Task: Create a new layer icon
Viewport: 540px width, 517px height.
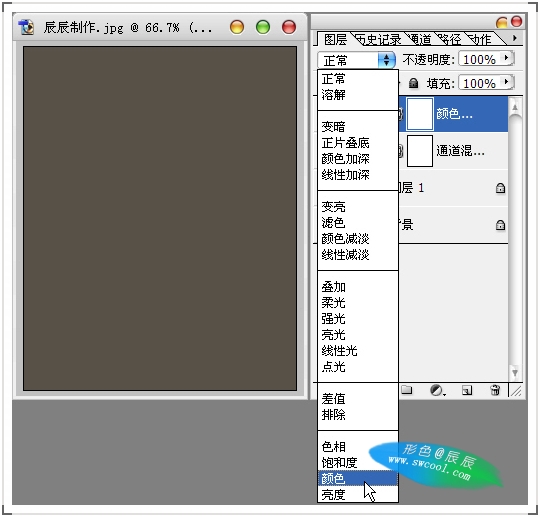Action: coord(467,390)
